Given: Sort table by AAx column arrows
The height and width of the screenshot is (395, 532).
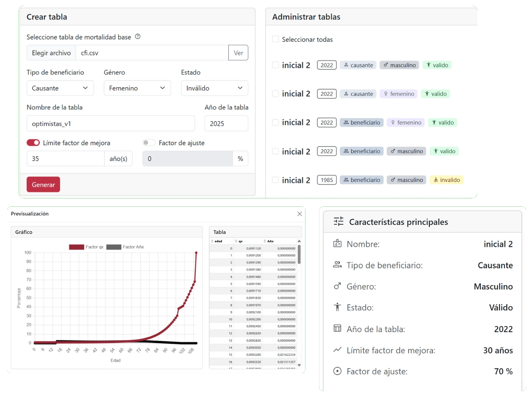Looking at the screenshot, I should (x=265, y=241).
